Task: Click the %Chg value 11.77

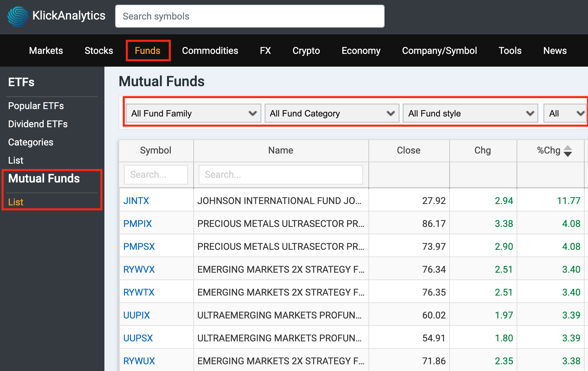Action: point(568,201)
